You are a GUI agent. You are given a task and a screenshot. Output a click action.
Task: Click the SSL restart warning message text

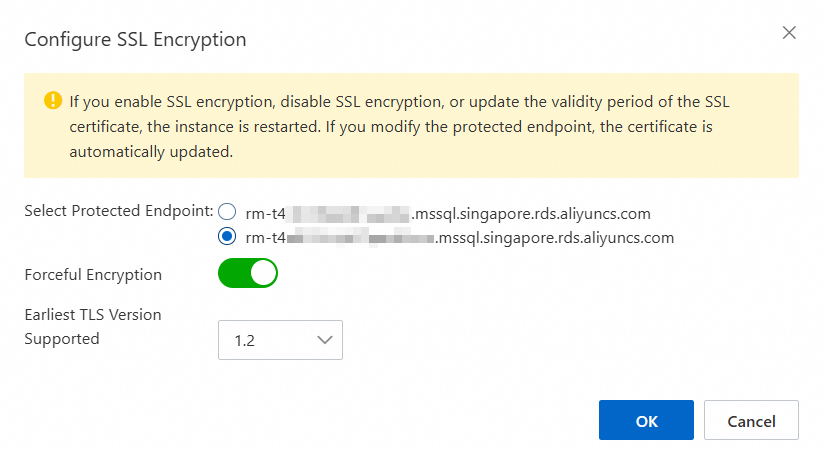399,127
